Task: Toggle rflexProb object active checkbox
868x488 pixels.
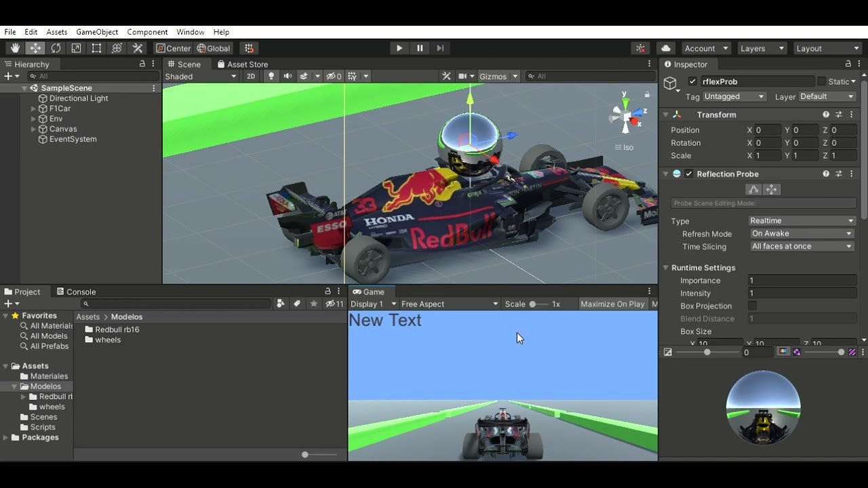Action: point(692,81)
